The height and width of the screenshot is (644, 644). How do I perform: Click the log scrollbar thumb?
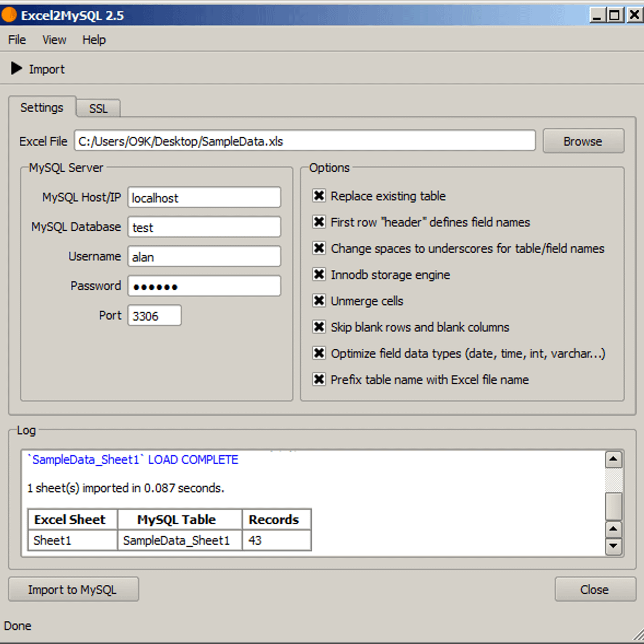(x=613, y=506)
